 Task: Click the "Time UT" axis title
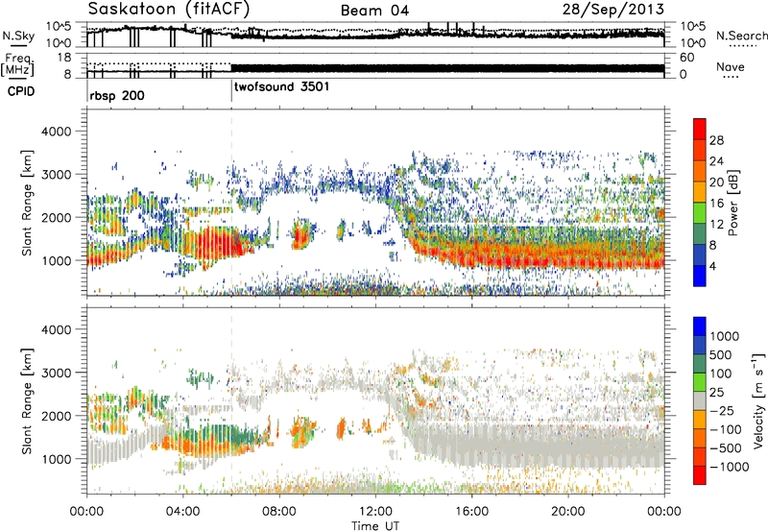click(375, 526)
